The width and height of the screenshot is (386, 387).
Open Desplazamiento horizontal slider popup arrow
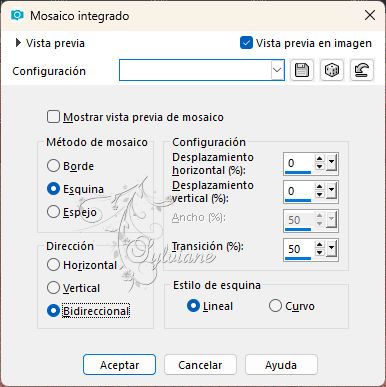331,163
